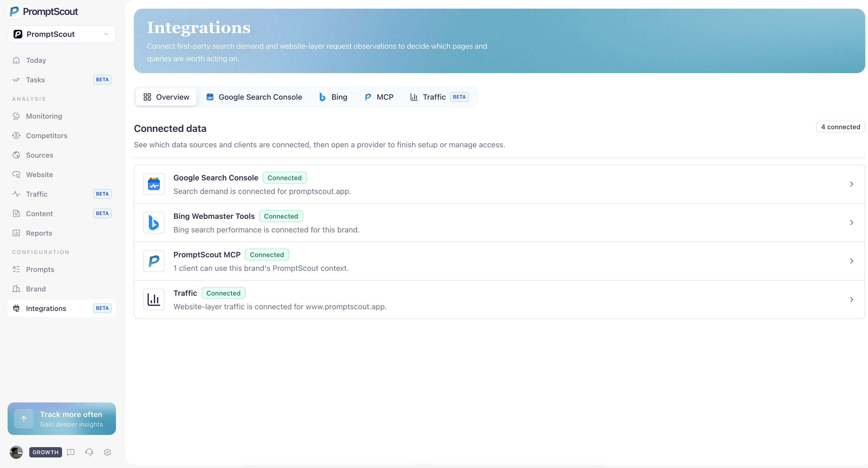The image size is (868, 468).
Task: Switch to the Google Search Console tab
Action: (254, 97)
